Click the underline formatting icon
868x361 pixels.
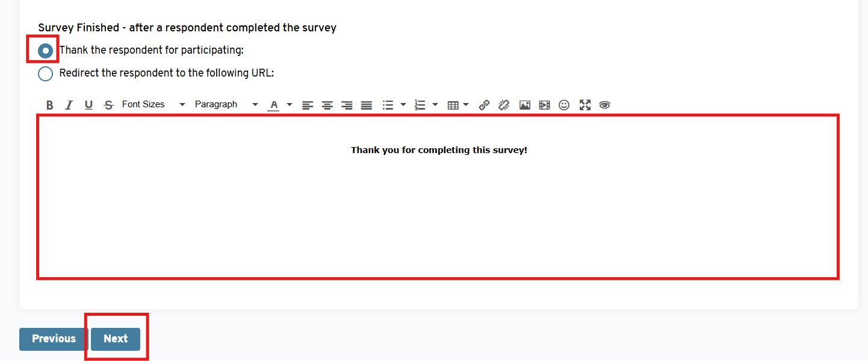coord(88,105)
